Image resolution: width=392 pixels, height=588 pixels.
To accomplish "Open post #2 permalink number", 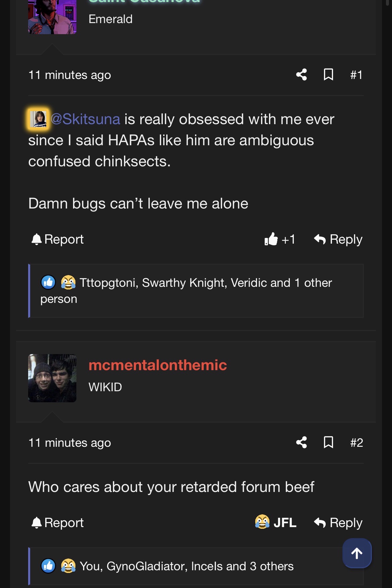I will pos(356,442).
